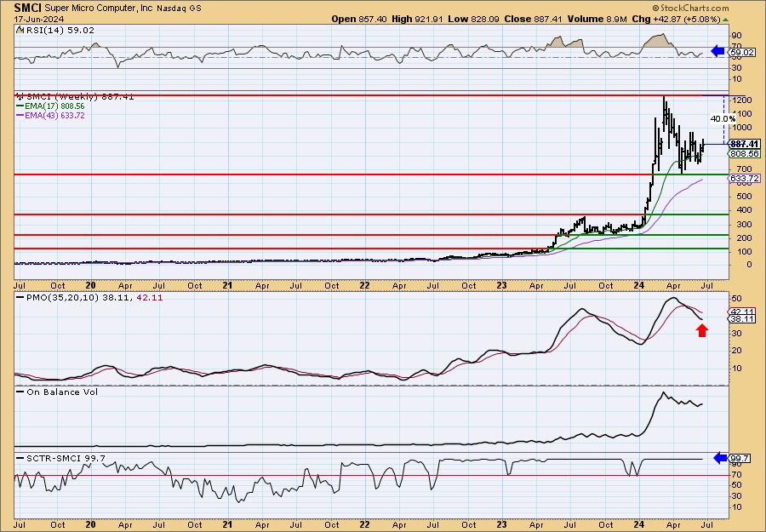Click the boxed 42.11 PMO signal tag
Image resolution: width=766 pixels, height=532 pixels.
pyautogui.click(x=742, y=312)
